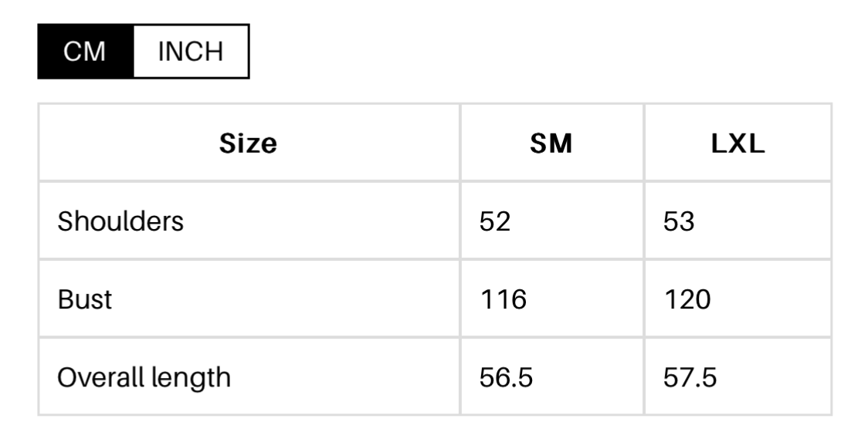Select the SM column header
Screen dimensions: 868x432
[x=551, y=143]
